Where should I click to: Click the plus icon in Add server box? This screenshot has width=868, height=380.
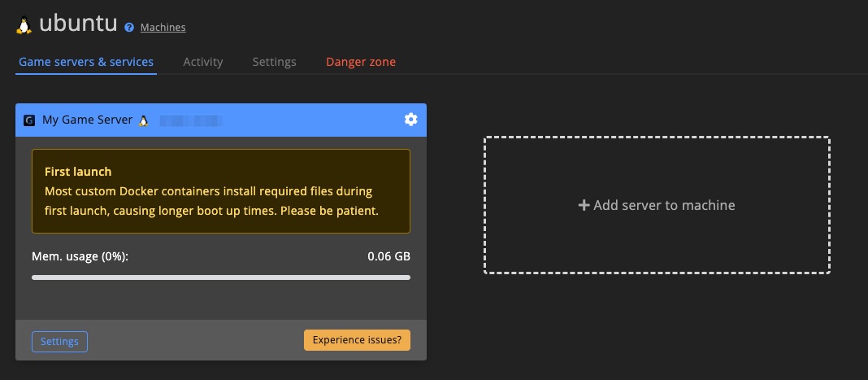point(584,206)
